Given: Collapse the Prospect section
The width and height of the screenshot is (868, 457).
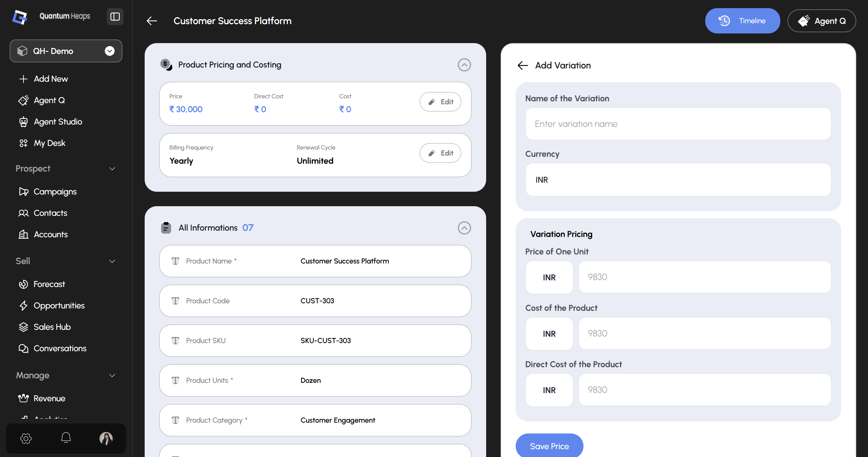Looking at the screenshot, I should [x=112, y=169].
